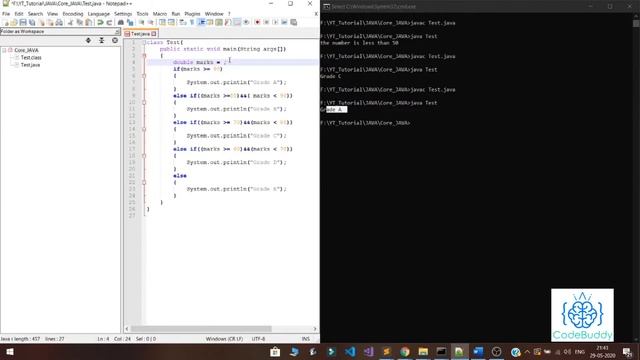Open the Encoding menu

[73, 14]
